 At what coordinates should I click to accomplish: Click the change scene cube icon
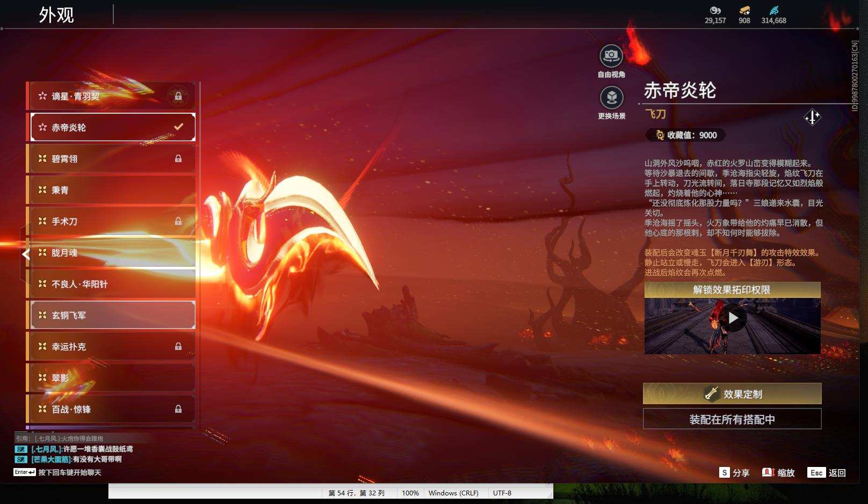coord(611,97)
